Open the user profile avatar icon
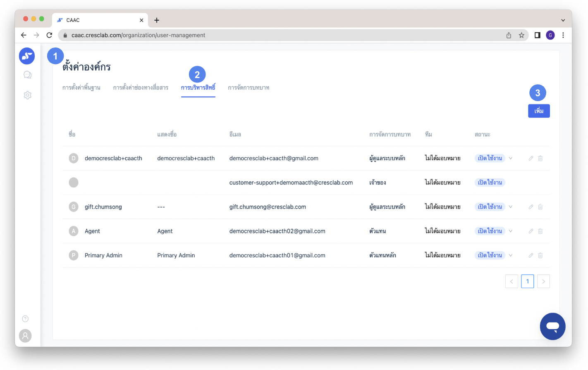 [25, 336]
